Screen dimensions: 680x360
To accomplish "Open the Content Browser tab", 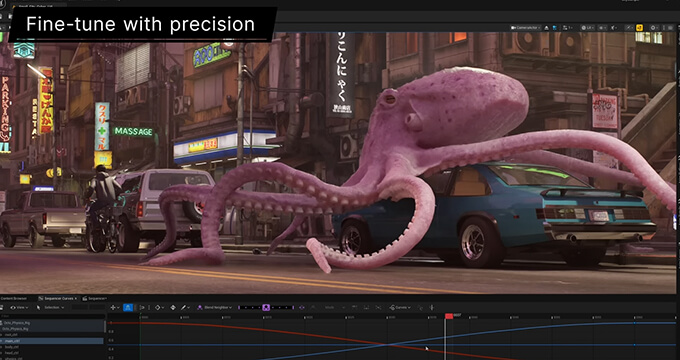I will [x=14, y=298].
